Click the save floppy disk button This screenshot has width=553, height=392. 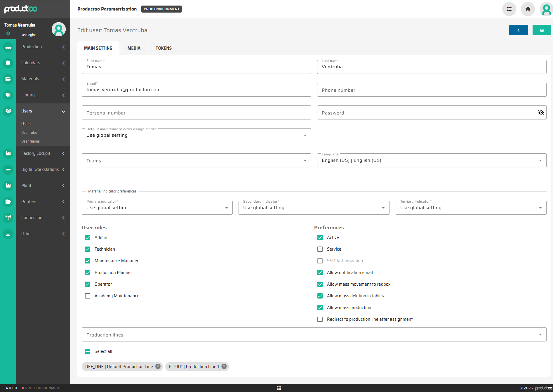click(x=542, y=30)
